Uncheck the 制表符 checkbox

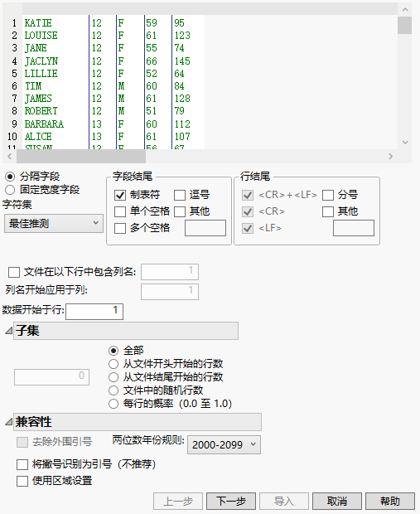click(120, 195)
